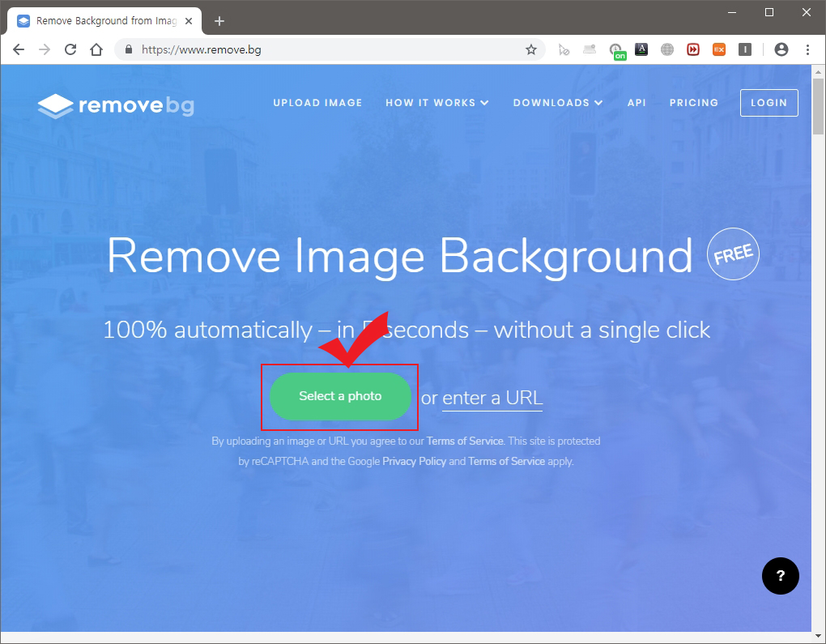
Task: Open the API nav link
Action: (x=637, y=103)
